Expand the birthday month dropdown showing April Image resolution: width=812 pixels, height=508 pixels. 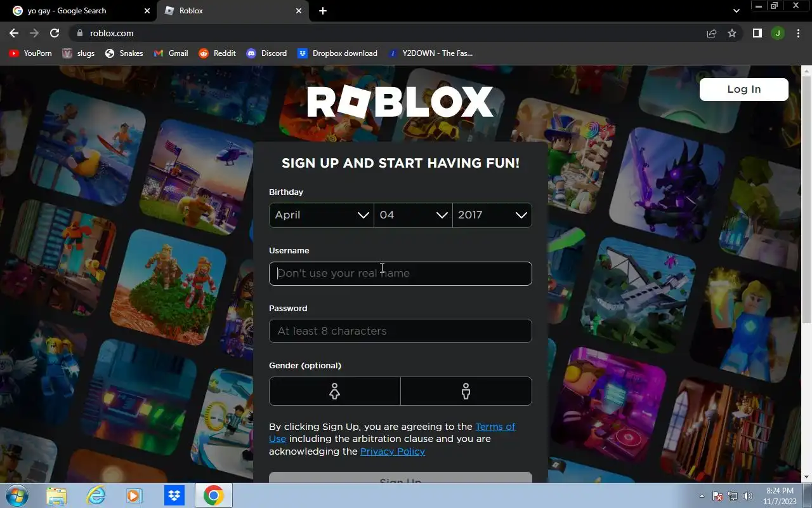tap(321, 215)
